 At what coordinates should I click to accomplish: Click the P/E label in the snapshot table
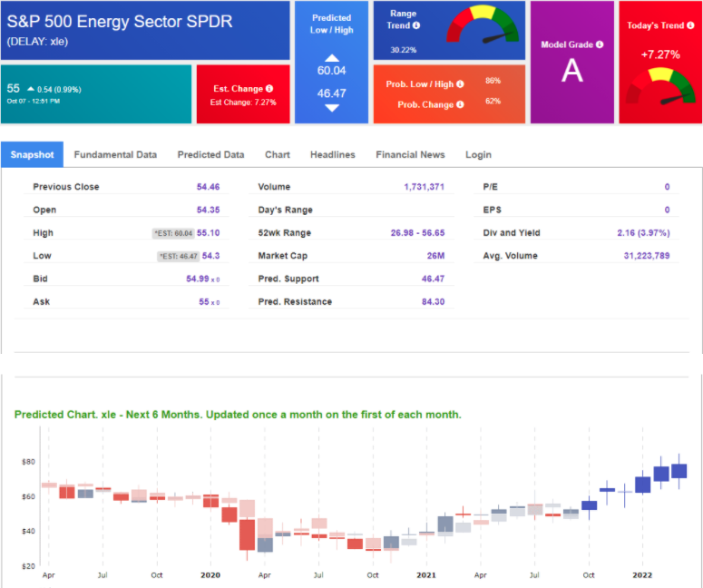[491, 187]
